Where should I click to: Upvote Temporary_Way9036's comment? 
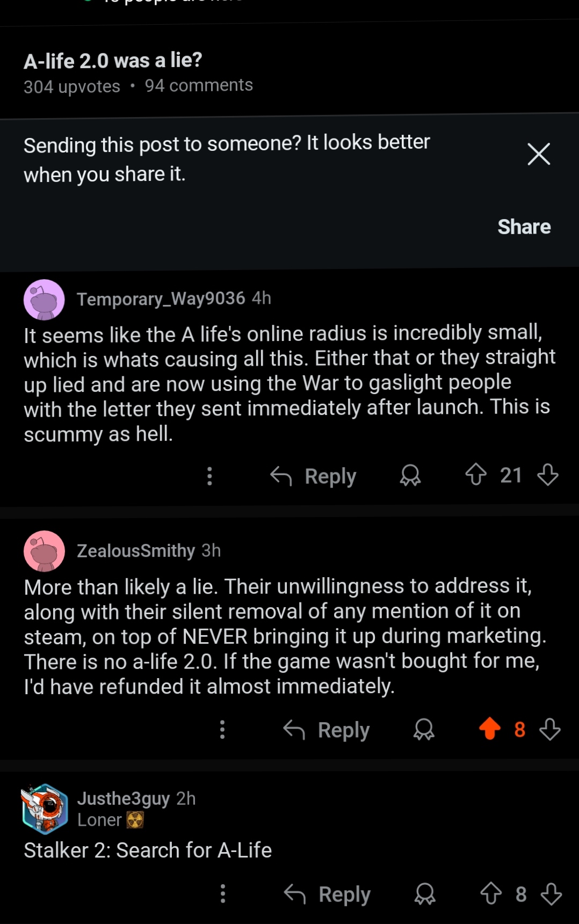point(476,475)
